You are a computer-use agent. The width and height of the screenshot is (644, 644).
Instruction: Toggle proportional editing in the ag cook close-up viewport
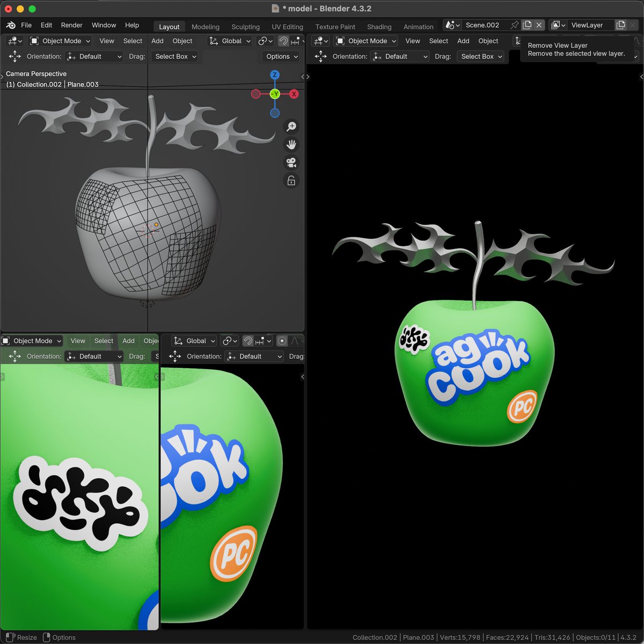coord(282,341)
